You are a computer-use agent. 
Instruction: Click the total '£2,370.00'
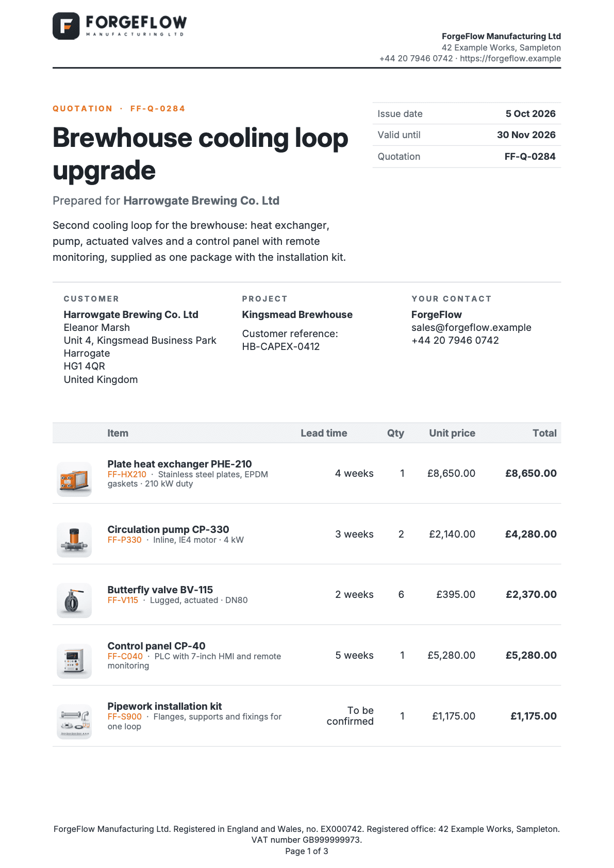click(531, 594)
